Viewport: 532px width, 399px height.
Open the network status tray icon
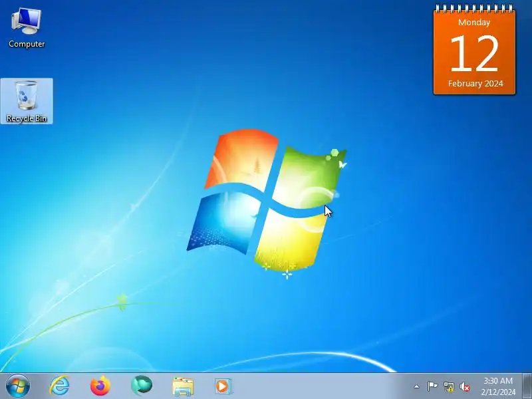coord(448,386)
